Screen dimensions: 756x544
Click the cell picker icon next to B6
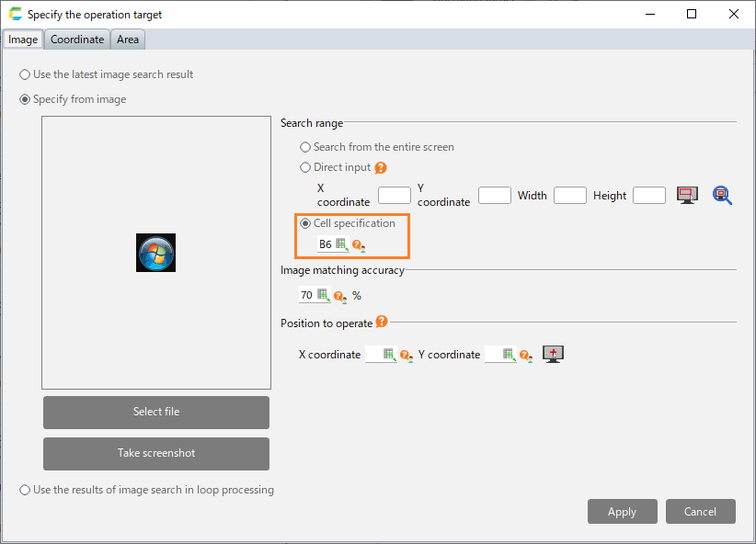342,244
